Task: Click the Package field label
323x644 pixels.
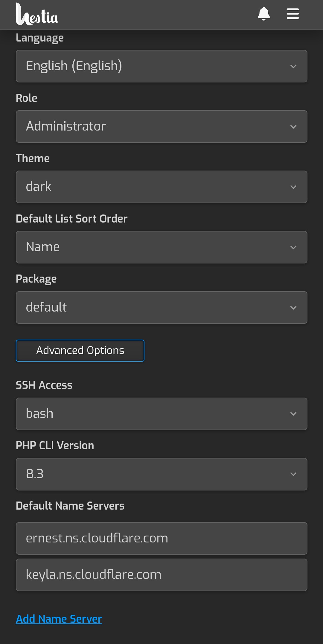Action: click(x=36, y=279)
